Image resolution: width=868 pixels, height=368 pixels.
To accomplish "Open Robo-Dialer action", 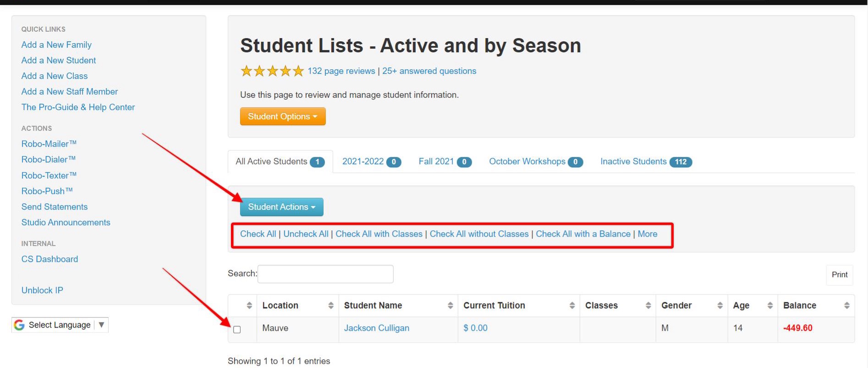I will pyautogui.click(x=49, y=159).
